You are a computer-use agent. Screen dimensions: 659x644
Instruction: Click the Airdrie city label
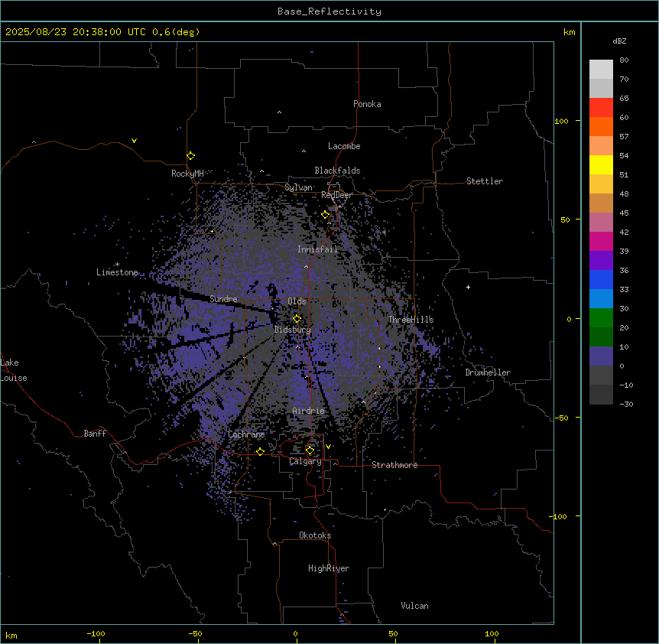[x=309, y=411]
